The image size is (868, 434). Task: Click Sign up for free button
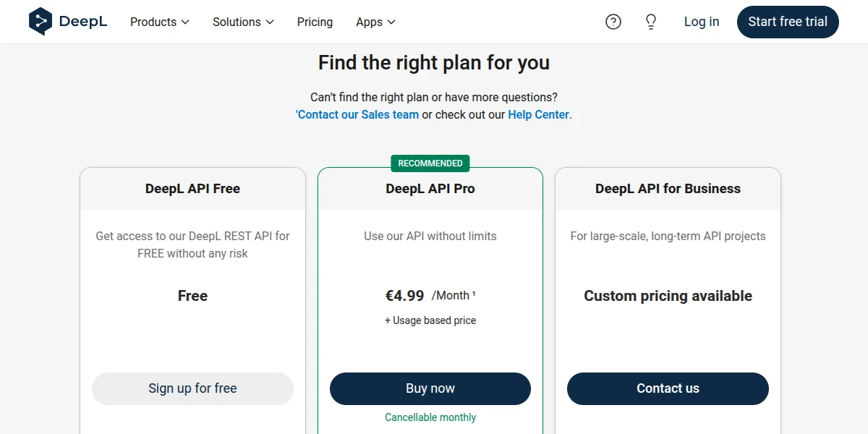pyautogui.click(x=192, y=388)
